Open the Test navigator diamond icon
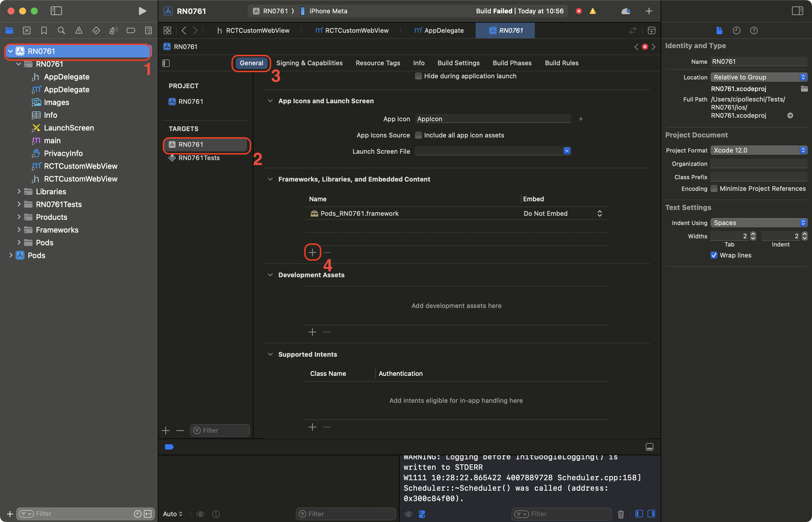812x522 pixels. pos(96,30)
